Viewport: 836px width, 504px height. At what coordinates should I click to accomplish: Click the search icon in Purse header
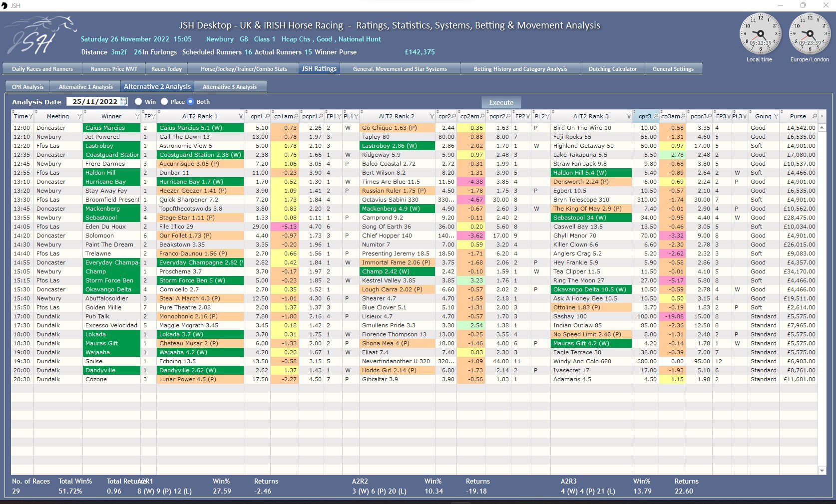[815, 116]
